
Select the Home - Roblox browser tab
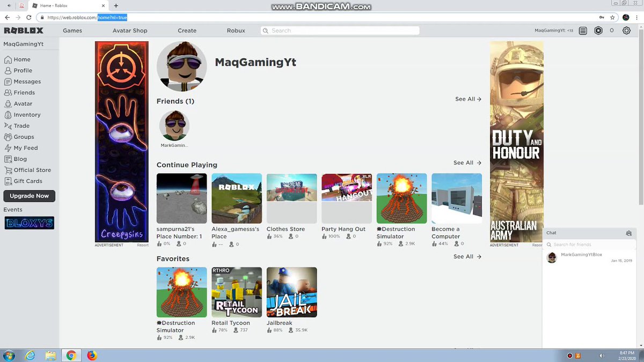[x=69, y=5]
